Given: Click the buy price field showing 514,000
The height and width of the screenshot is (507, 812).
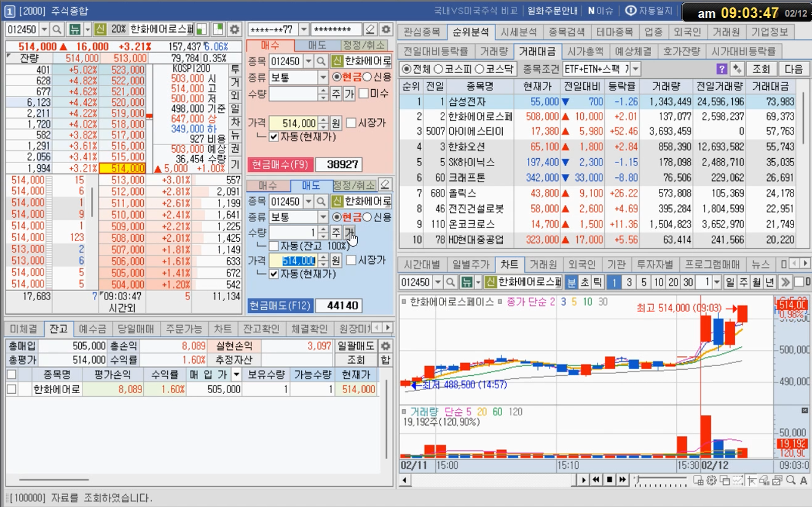Looking at the screenshot, I should (293, 122).
